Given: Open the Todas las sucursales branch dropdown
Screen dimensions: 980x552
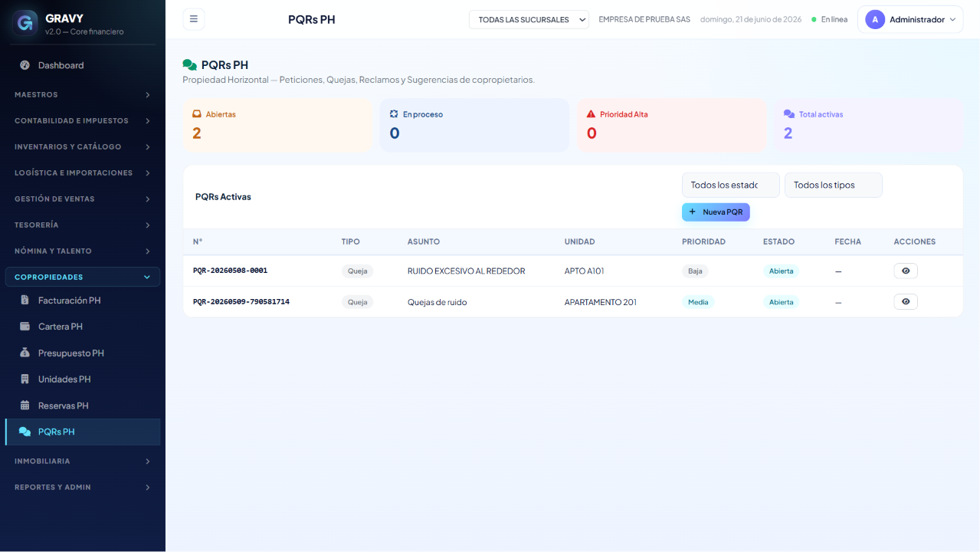Looking at the screenshot, I should pos(529,19).
